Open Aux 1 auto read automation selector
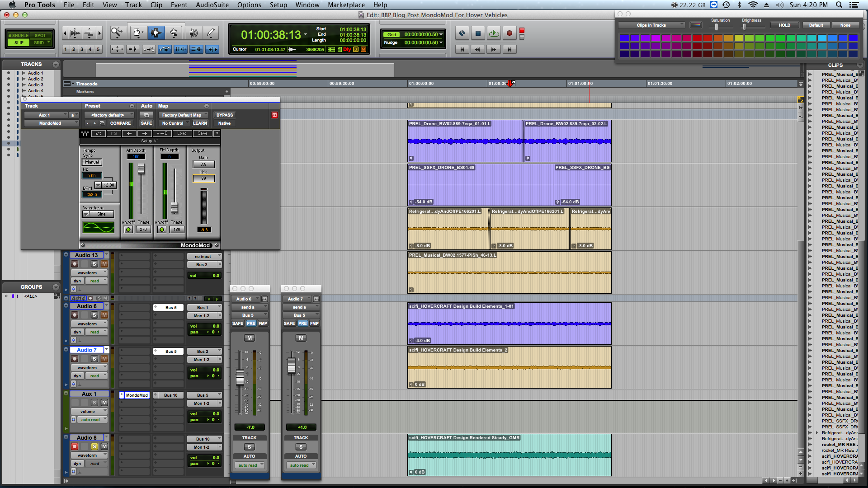Screen dimensions: 868x488 pyautogui.click(x=92, y=420)
